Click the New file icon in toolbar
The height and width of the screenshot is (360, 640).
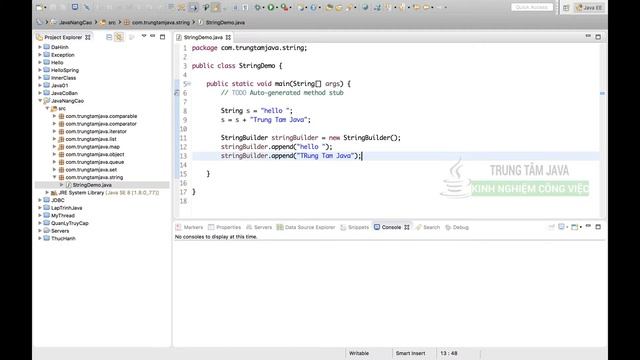coord(40,7)
